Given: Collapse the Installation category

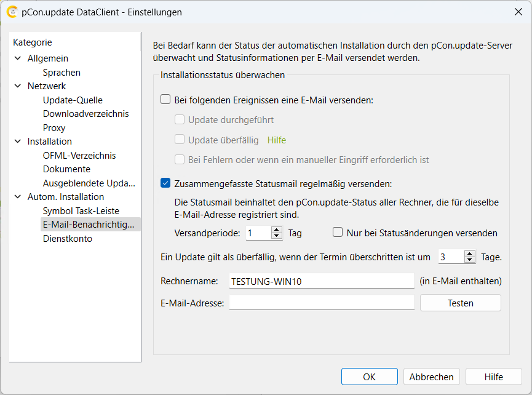Looking at the screenshot, I should (x=18, y=141).
